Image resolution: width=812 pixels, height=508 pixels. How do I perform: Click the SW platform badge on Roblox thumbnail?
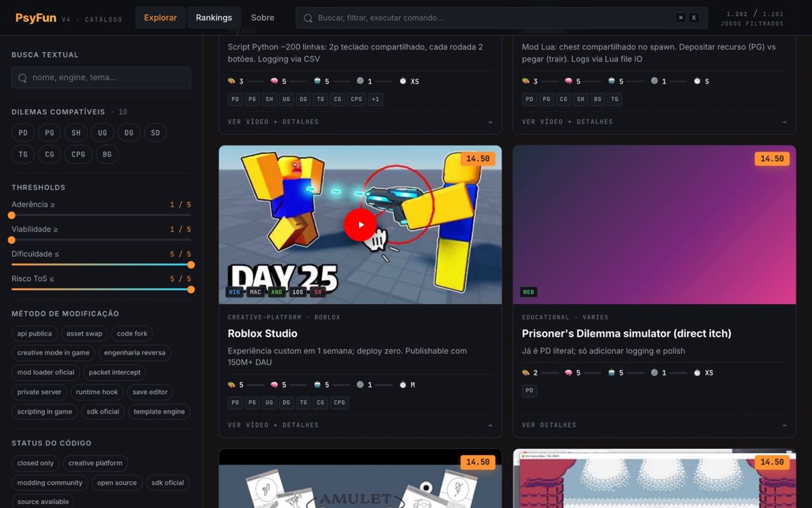click(x=317, y=292)
